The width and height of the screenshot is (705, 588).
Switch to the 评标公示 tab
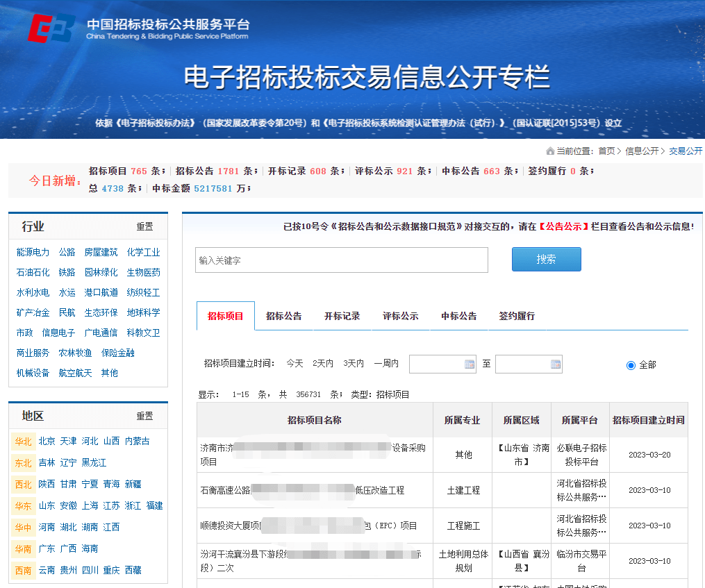pos(401,316)
